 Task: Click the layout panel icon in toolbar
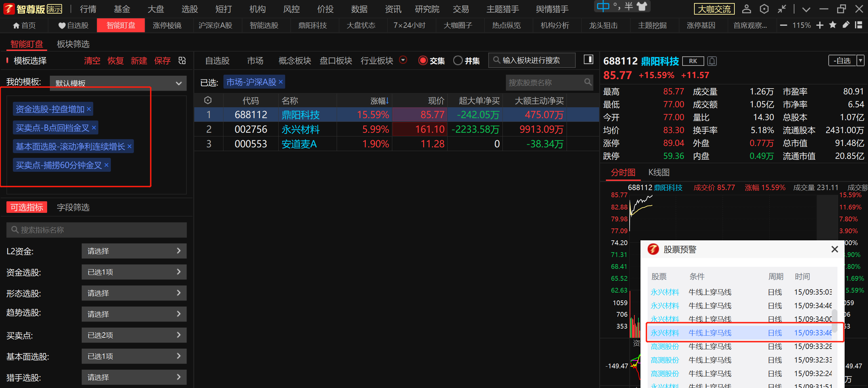click(x=859, y=25)
